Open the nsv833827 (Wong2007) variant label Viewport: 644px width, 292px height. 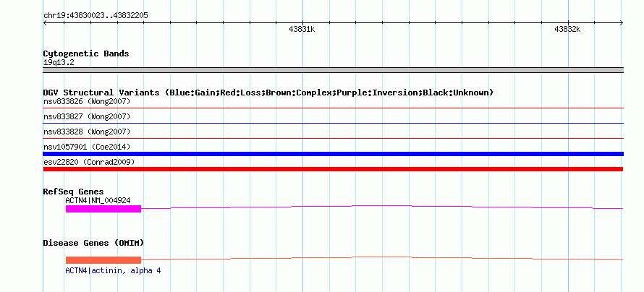[87, 117]
